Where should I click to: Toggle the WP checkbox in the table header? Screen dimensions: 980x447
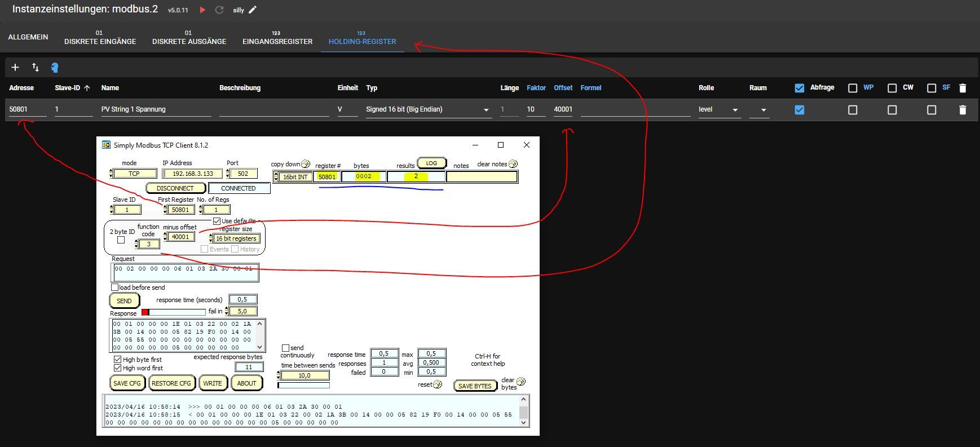coord(853,88)
